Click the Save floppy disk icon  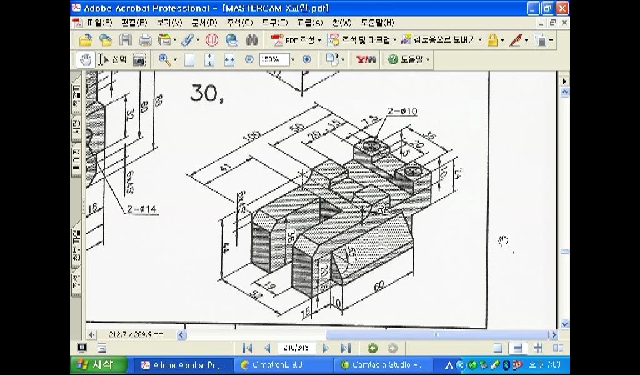pos(125,40)
